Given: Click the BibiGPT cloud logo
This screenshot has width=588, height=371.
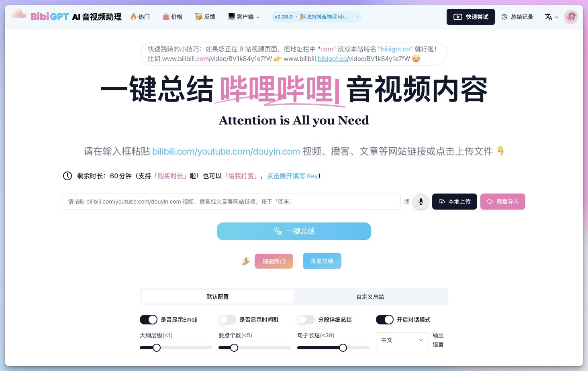Looking at the screenshot, I should (x=18, y=14).
